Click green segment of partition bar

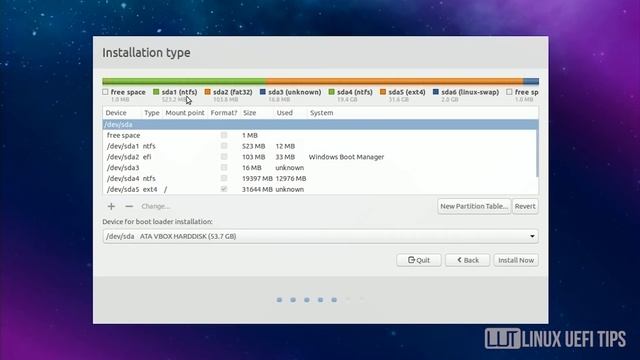click(x=184, y=81)
